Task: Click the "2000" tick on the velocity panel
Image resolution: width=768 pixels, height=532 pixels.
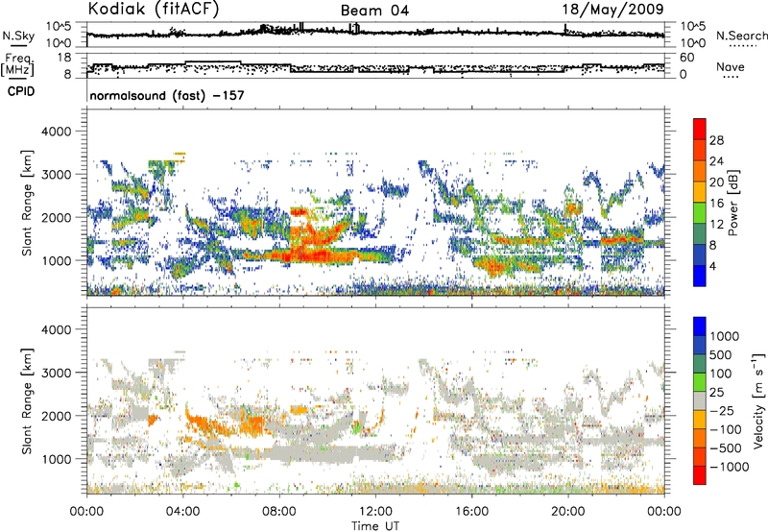Action: (x=57, y=416)
